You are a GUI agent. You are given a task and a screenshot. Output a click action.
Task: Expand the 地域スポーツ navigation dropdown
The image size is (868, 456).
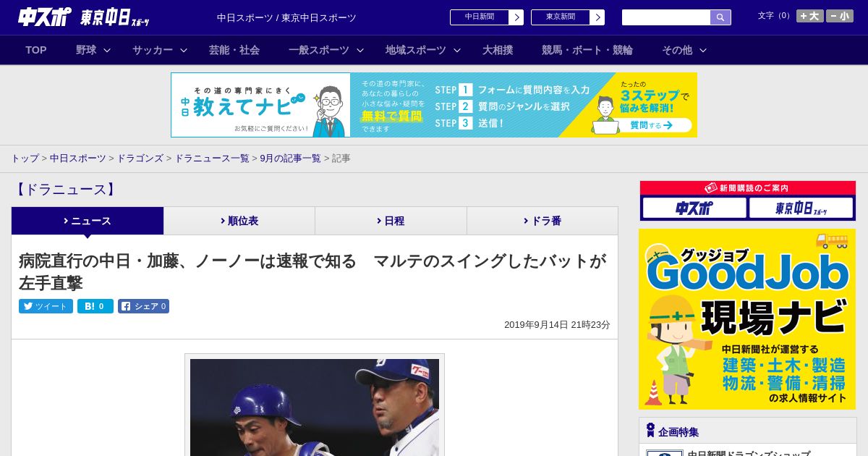[423, 50]
